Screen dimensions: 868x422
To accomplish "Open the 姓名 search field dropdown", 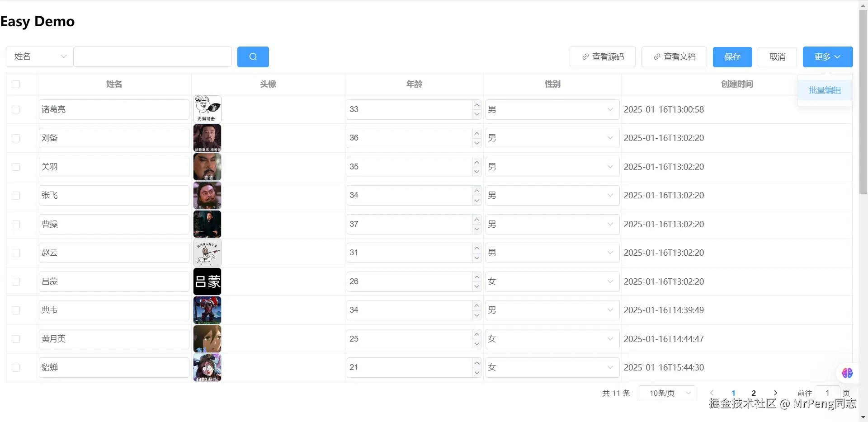I will point(40,57).
